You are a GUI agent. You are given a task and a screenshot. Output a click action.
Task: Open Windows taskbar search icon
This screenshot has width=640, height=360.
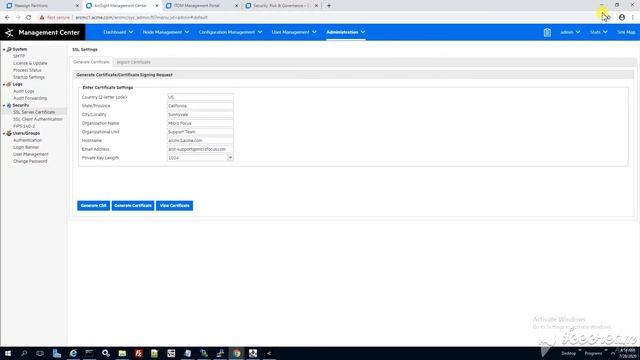[24, 353]
